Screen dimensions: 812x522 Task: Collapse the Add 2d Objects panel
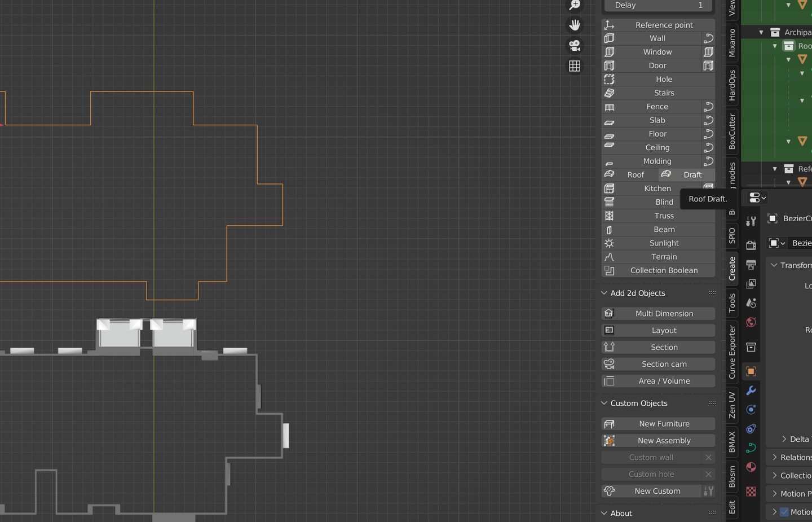pos(604,293)
